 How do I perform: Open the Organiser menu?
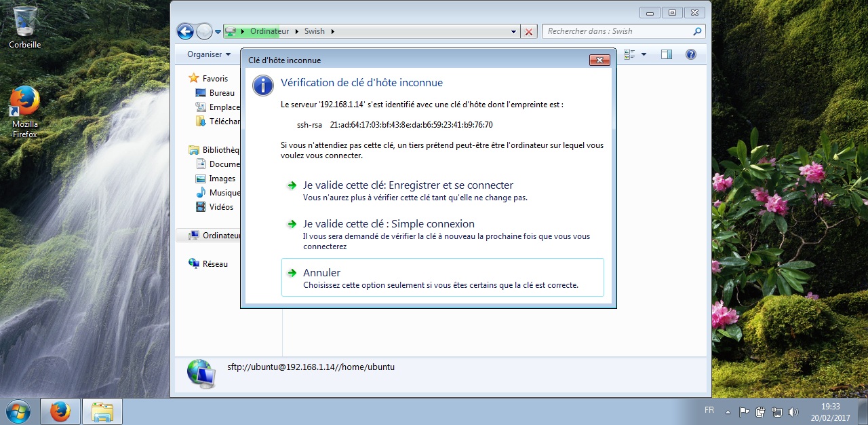coord(209,54)
